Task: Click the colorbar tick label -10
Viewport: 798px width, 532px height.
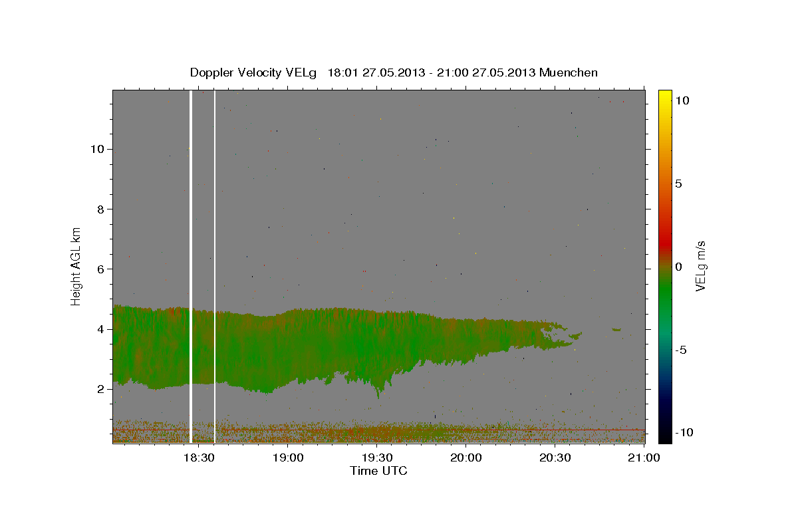Action: (x=683, y=432)
